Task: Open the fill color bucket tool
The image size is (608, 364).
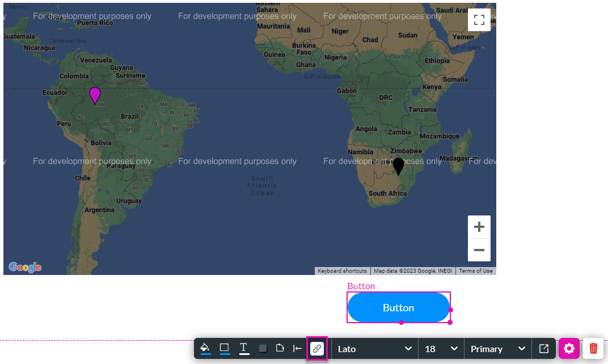Action: (x=205, y=348)
